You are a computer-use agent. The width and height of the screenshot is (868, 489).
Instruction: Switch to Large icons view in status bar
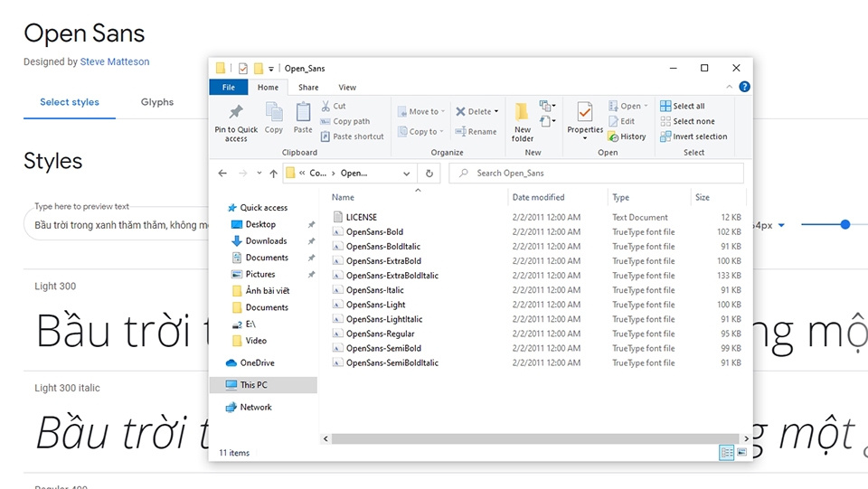(741, 453)
